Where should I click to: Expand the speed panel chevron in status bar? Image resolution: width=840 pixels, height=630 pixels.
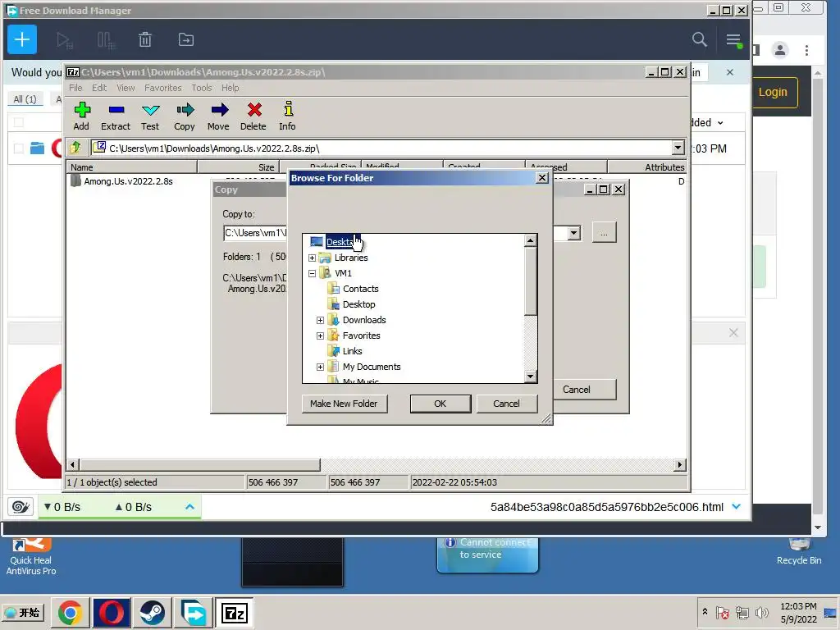point(189,507)
